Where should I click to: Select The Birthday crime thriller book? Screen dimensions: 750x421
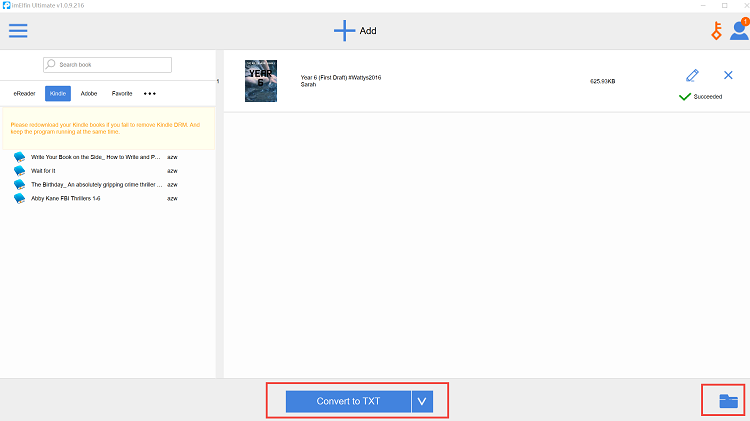tap(95, 185)
